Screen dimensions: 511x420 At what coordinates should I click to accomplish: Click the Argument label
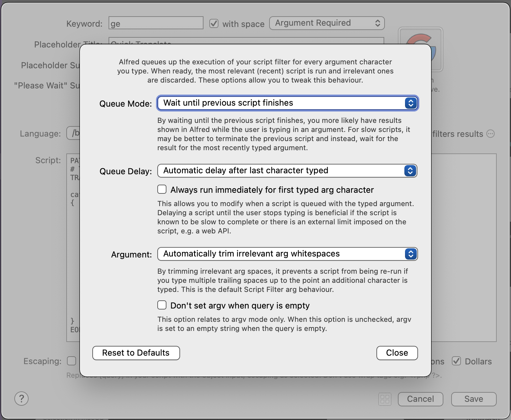pos(132,255)
